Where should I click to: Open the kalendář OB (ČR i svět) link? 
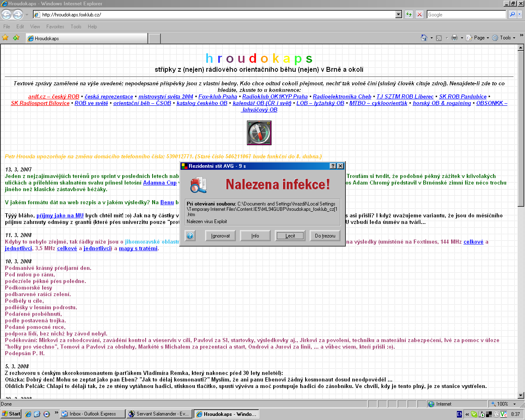262,103
